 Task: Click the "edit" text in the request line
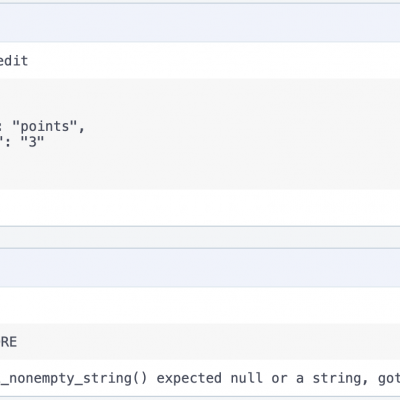pos(14,61)
